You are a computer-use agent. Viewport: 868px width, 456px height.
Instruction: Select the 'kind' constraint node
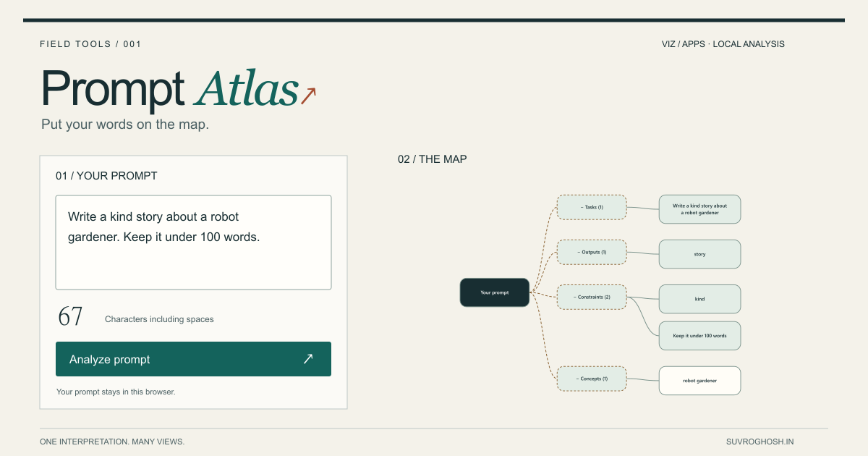click(699, 299)
